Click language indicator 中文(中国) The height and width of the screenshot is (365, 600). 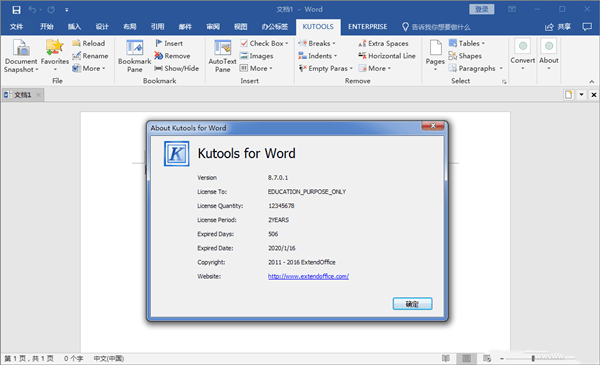(x=109, y=358)
